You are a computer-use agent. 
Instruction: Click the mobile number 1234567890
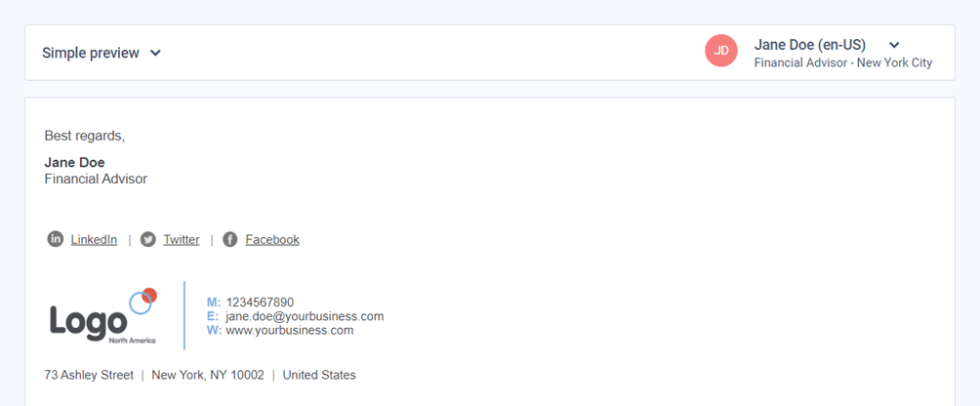point(260,303)
